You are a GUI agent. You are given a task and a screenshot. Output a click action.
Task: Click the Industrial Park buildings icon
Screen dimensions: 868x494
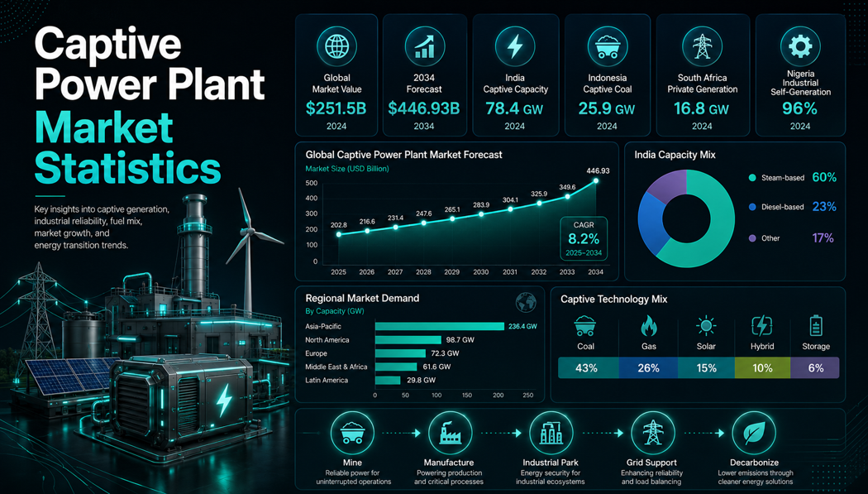tap(551, 433)
